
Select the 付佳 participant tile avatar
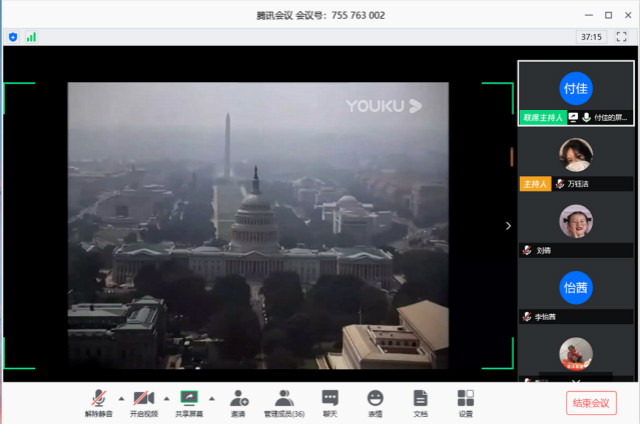[x=576, y=88]
